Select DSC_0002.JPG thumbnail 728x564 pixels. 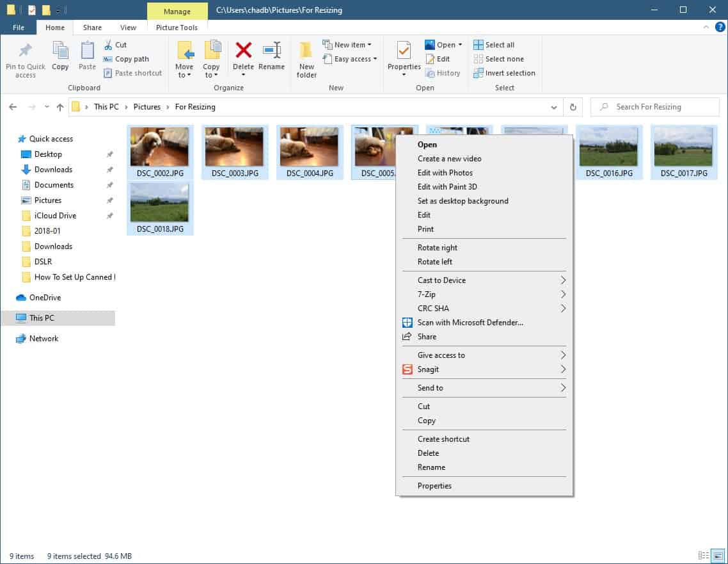[x=160, y=152]
